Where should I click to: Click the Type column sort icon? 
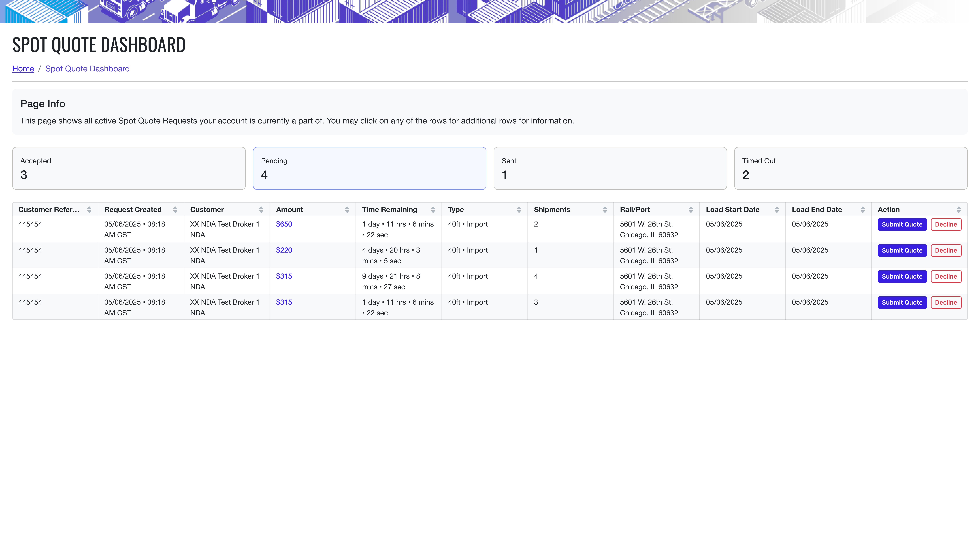pyautogui.click(x=519, y=210)
